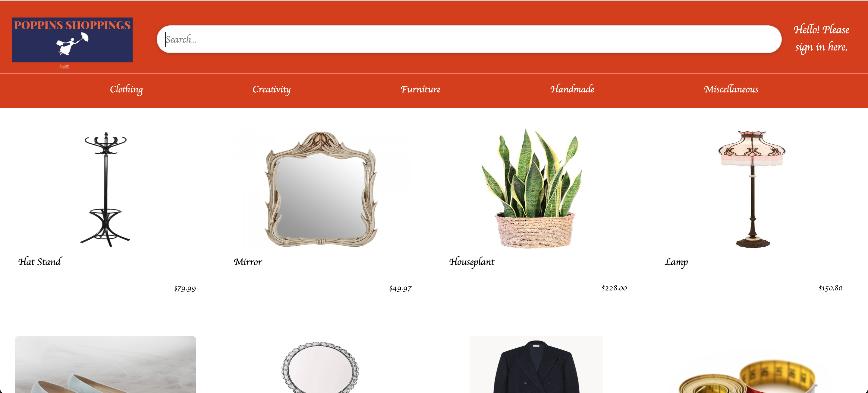The image size is (868, 393).
Task: View the pink shade Lamp image
Action: pos(752,189)
